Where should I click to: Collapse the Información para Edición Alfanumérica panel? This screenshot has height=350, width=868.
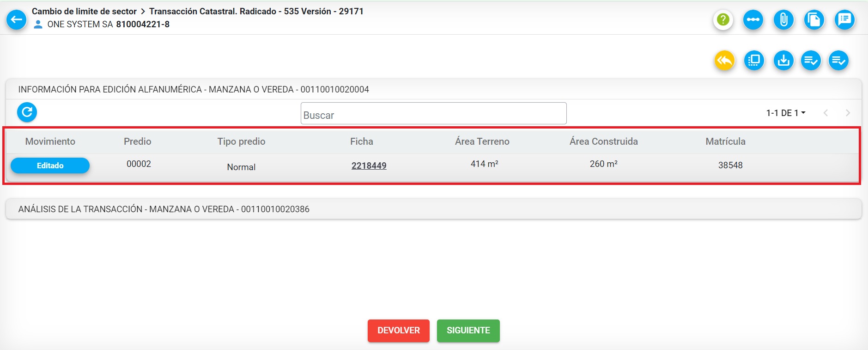tap(433, 89)
